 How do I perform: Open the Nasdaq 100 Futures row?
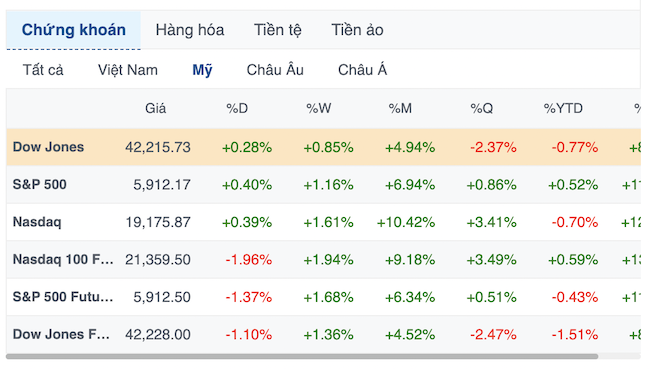[x=323, y=260]
